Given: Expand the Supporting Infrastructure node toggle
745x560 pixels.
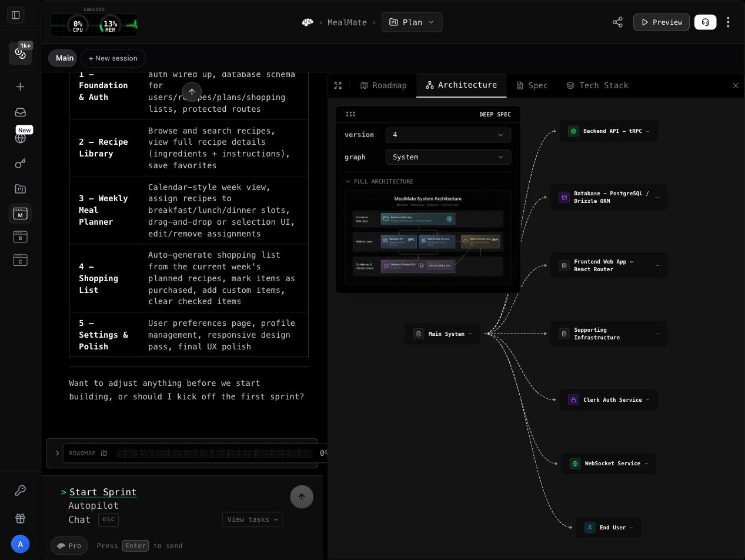Looking at the screenshot, I should pos(657,334).
